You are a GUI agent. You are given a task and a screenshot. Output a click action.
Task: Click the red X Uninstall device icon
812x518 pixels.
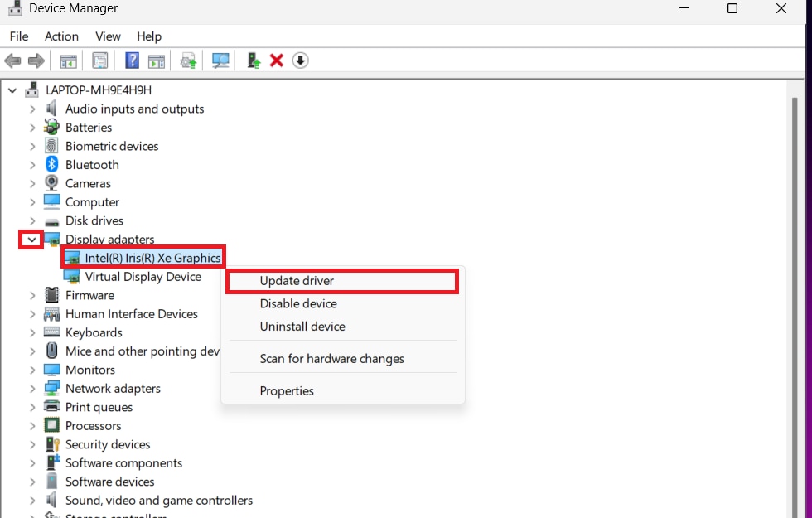click(x=277, y=61)
